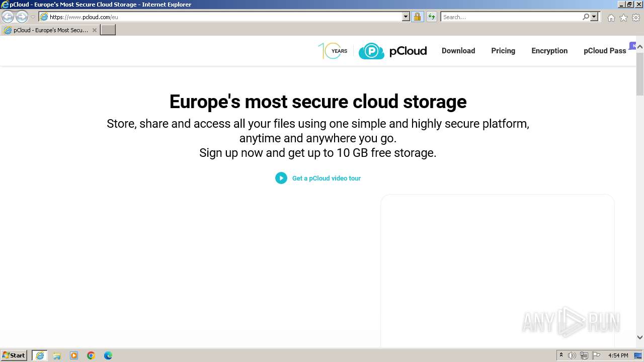Go back with the IE back arrow

(8, 17)
